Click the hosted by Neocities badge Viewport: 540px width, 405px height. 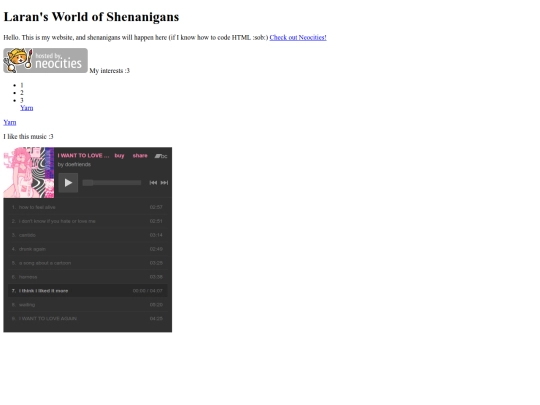click(x=45, y=61)
